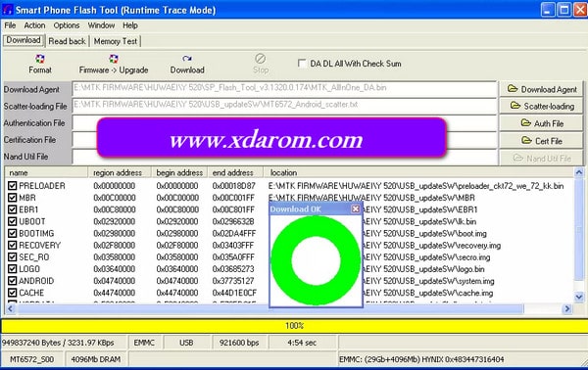The width and height of the screenshot is (588, 370).
Task: Open the Action menu
Action: 34,25
